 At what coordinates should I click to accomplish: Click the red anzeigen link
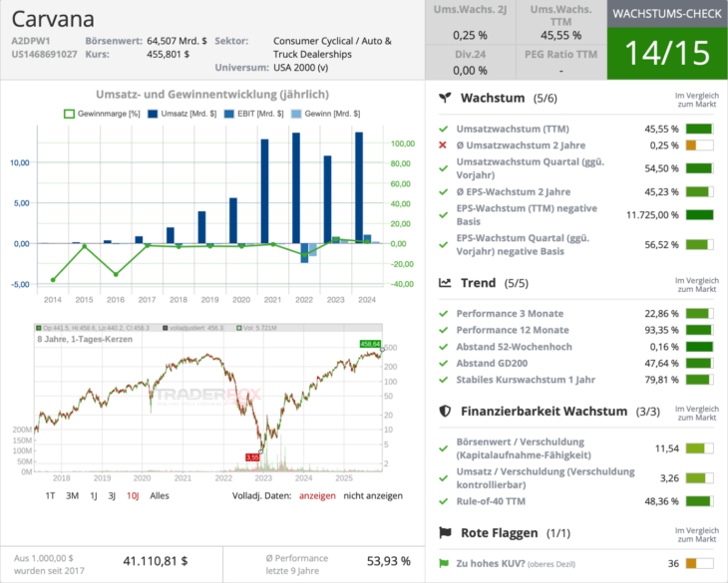coord(317,495)
